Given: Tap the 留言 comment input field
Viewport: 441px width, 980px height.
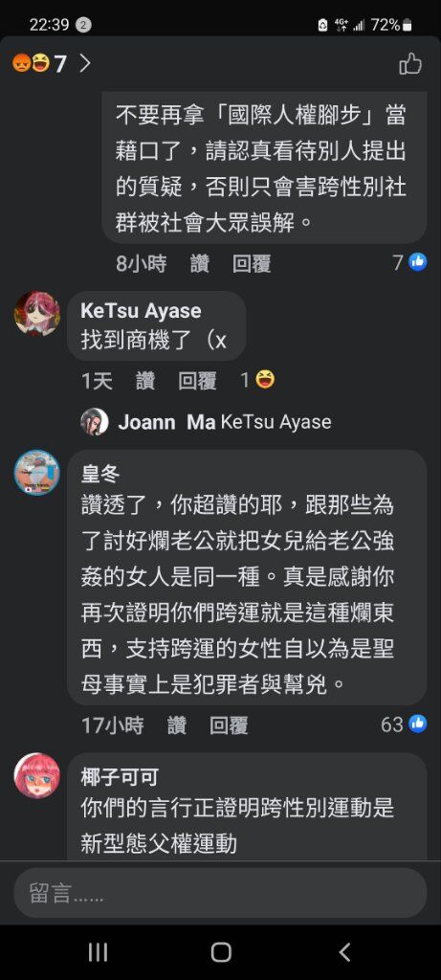Looking at the screenshot, I should pos(220,893).
